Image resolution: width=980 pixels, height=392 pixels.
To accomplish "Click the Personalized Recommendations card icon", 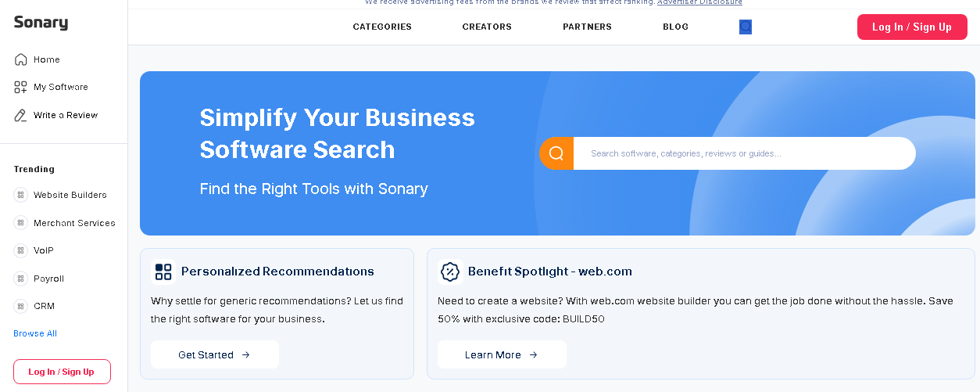I will (x=163, y=272).
